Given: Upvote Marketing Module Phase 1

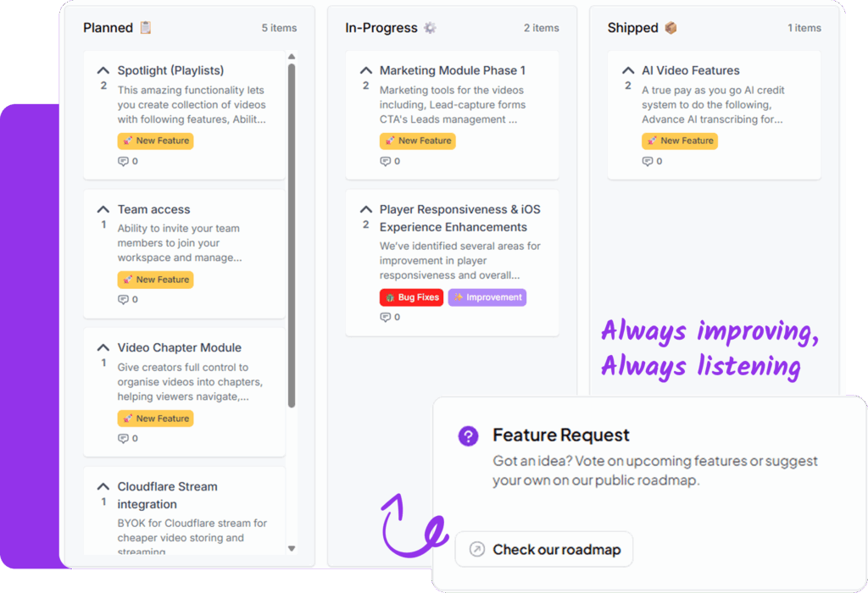Looking at the screenshot, I should pyautogui.click(x=365, y=70).
